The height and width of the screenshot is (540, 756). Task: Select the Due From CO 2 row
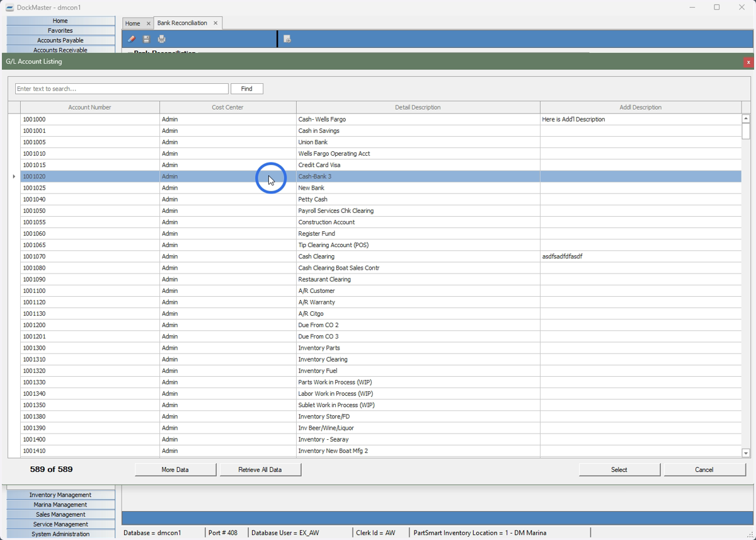(381, 325)
